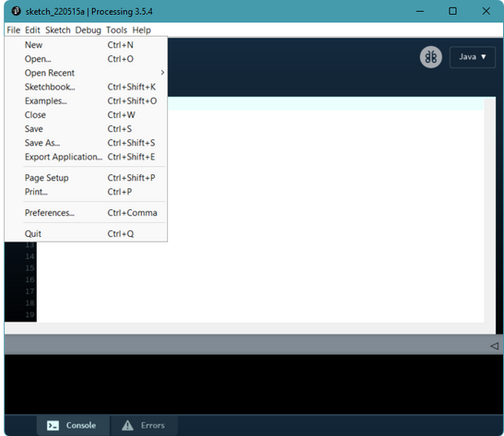Select Export Application... entry
504x436 pixels.
[x=86, y=157]
